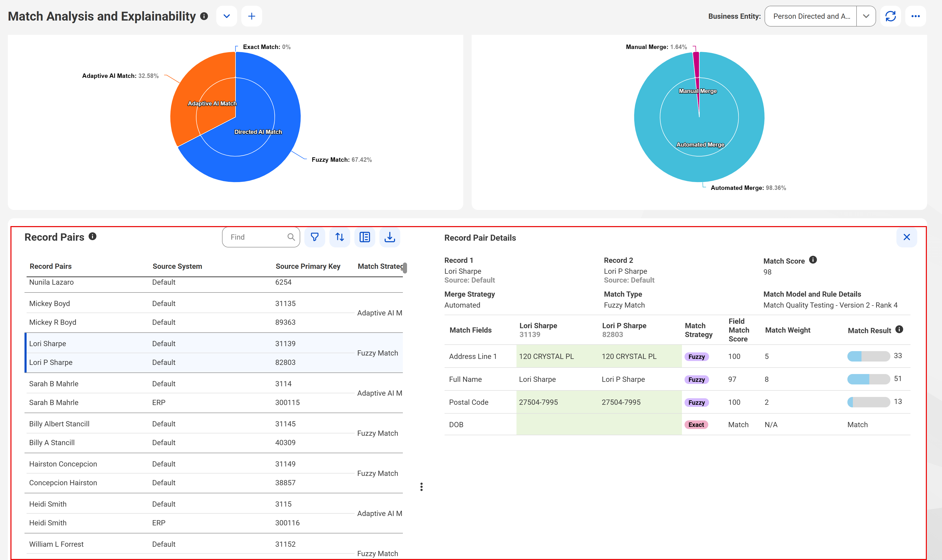Click the Exact Match: 0% chart label
Image resolution: width=942 pixels, height=560 pixels.
pos(267,47)
